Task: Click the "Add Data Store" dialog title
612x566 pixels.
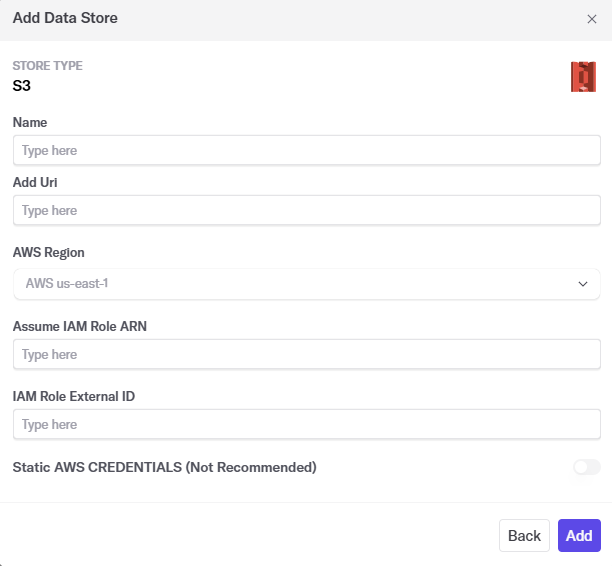Action: 65,19
